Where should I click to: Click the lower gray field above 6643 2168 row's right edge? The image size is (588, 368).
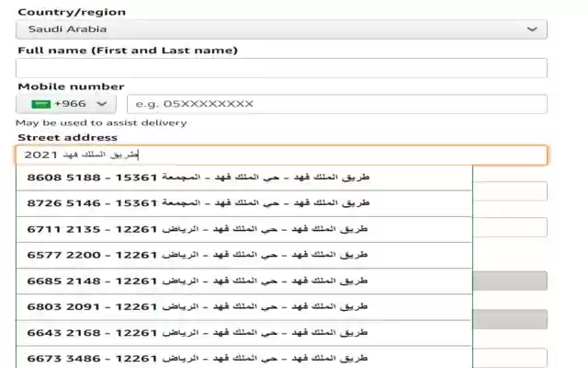[510, 319]
